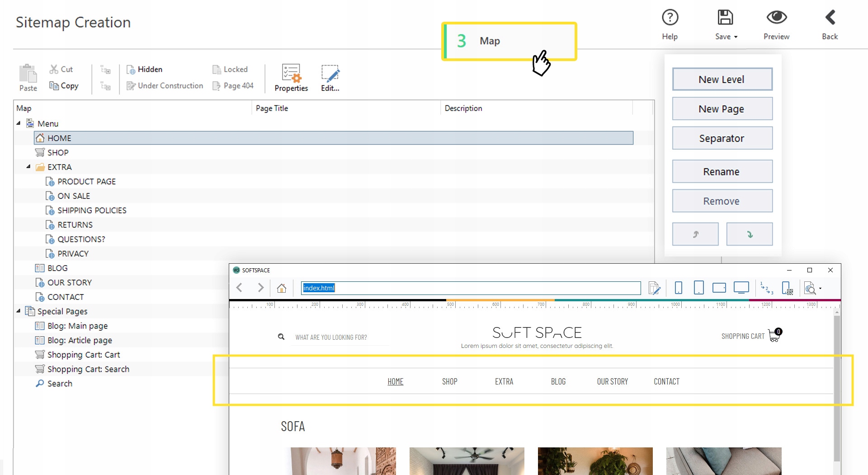The image size is (868, 475).
Task: Toggle the Under Construction option
Action: point(165,85)
